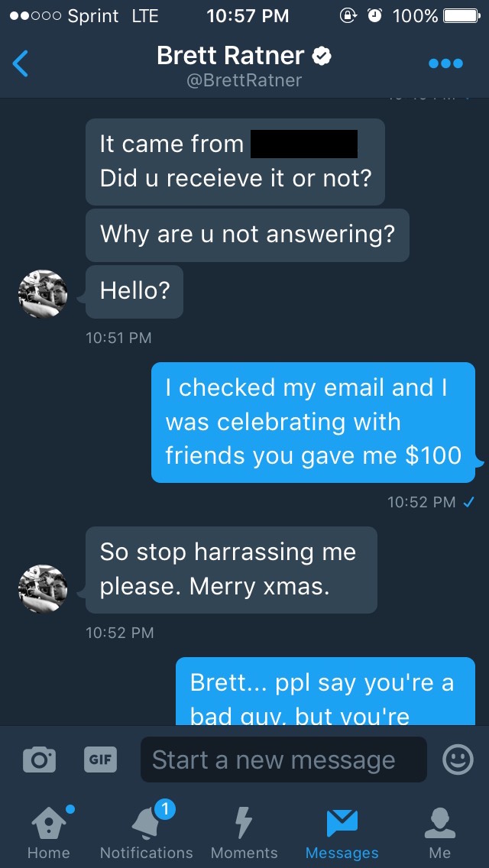Screen dimensions: 489x868
Task: Tap the verified badge beside the name
Action: (322, 56)
